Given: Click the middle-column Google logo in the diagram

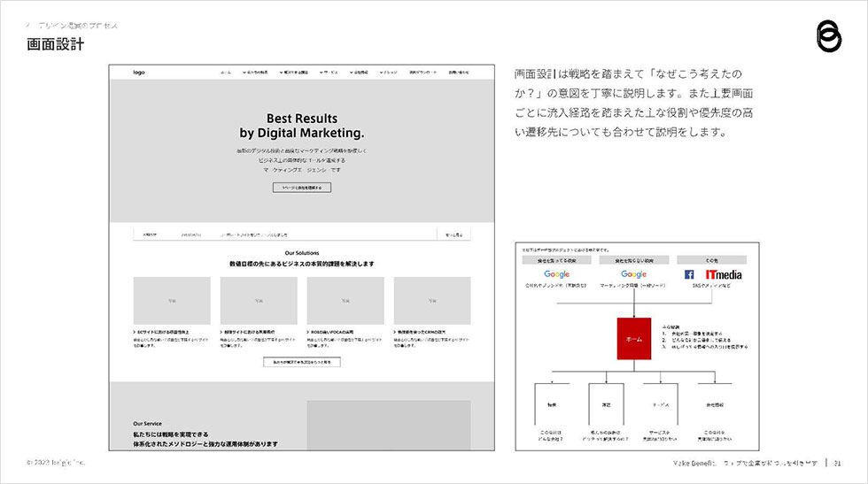Looking at the screenshot, I should (x=633, y=275).
